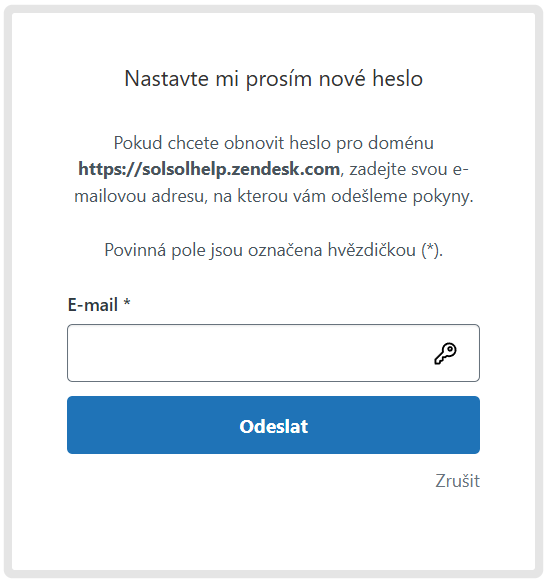Click the Povinná pole jsou označena hvězdičkou notice
Viewport: 550px width, 582px height.
tap(274, 250)
